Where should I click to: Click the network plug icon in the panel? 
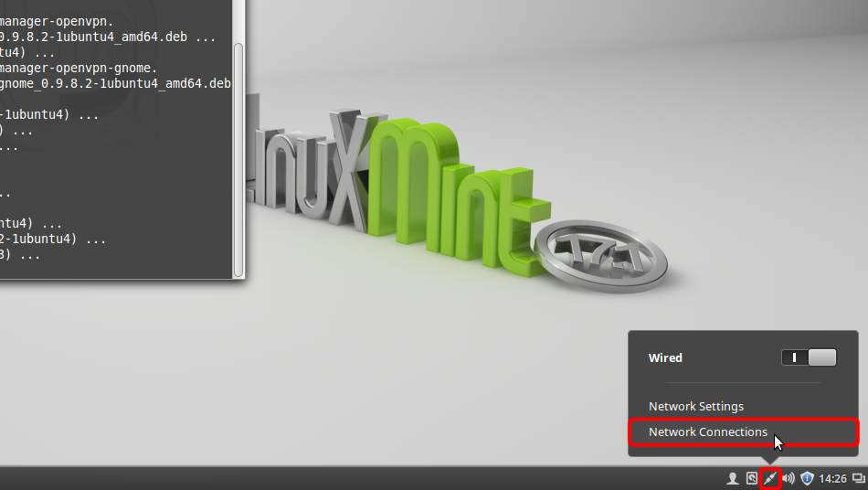[x=770, y=478]
